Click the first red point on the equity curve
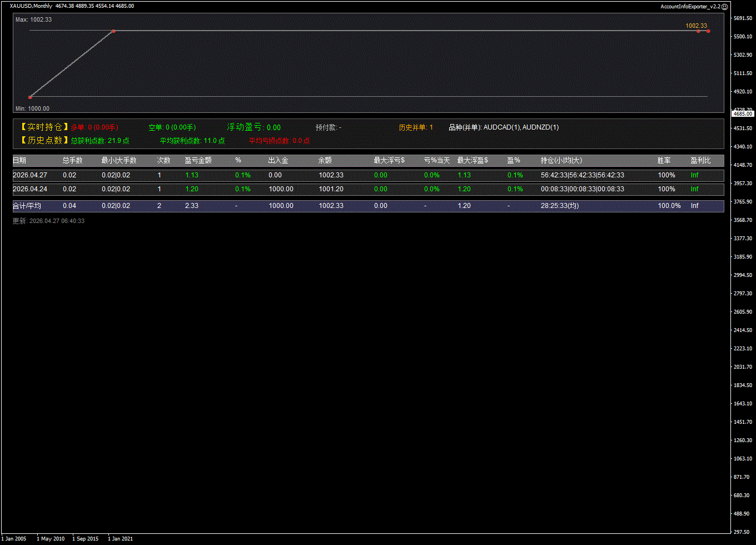The width and height of the screenshot is (756, 545). click(x=30, y=97)
